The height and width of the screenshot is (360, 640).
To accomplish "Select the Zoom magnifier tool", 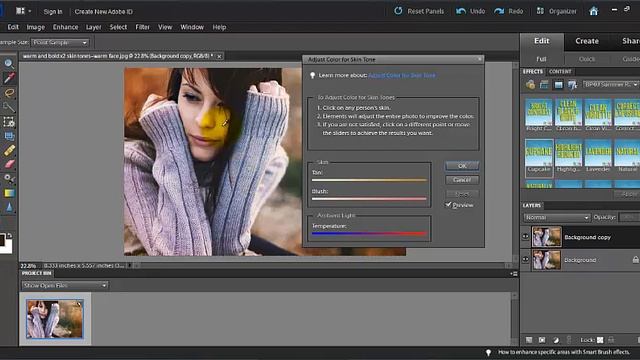I will point(9,63).
